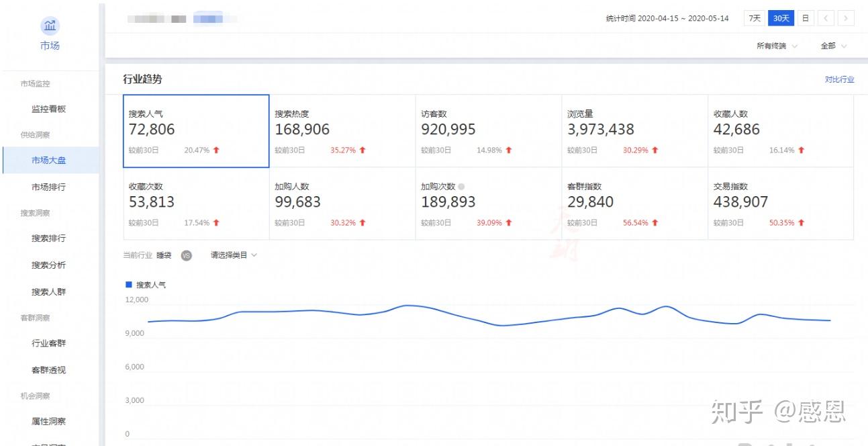Open the 搜索排行 sidebar item
This screenshot has width=868, height=446.
tap(49, 238)
